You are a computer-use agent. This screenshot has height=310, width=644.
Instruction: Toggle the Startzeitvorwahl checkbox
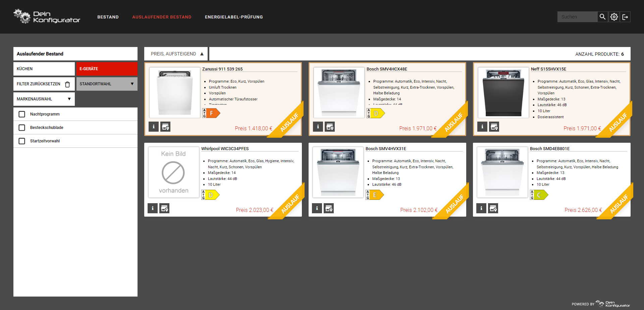coord(22,141)
